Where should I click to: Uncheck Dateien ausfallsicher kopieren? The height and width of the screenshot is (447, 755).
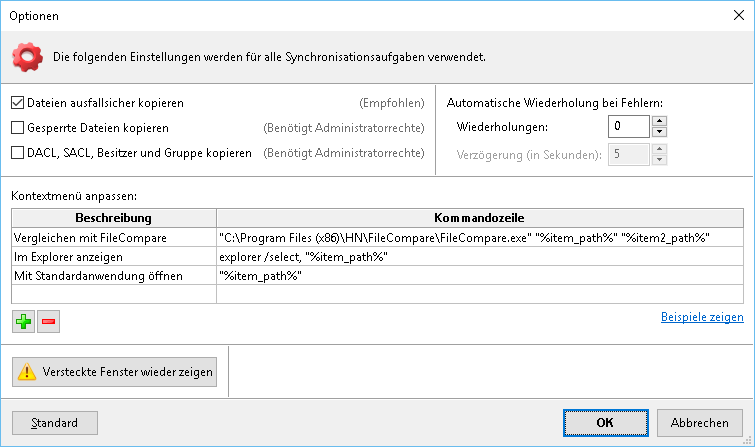17,103
